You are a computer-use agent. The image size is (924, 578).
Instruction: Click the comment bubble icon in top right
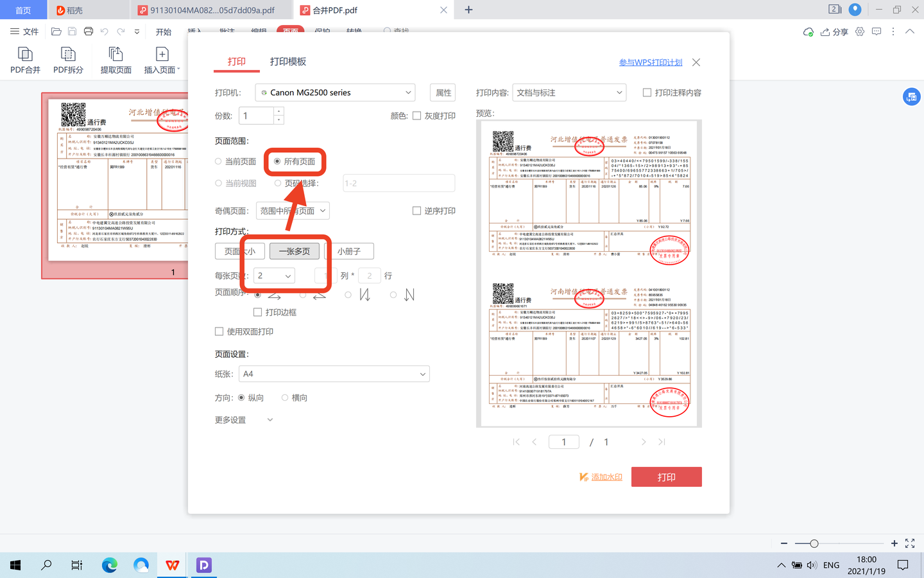877,31
